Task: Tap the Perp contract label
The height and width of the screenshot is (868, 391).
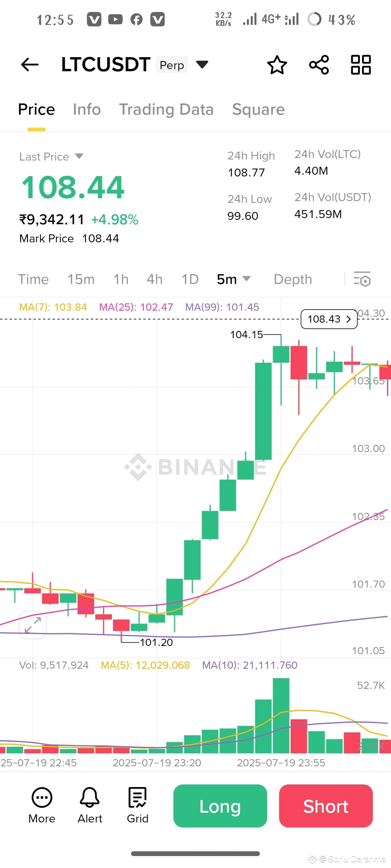Action: click(x=172, y=65)
